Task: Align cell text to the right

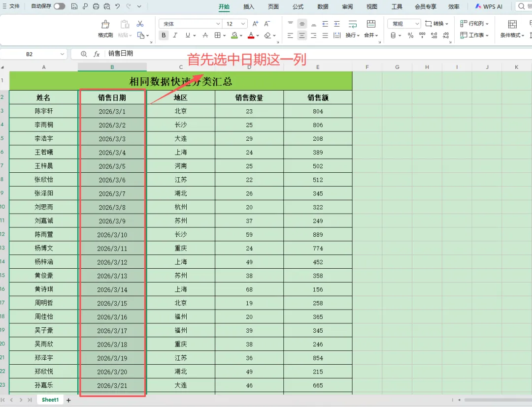Action: click(x=313, y=35)
